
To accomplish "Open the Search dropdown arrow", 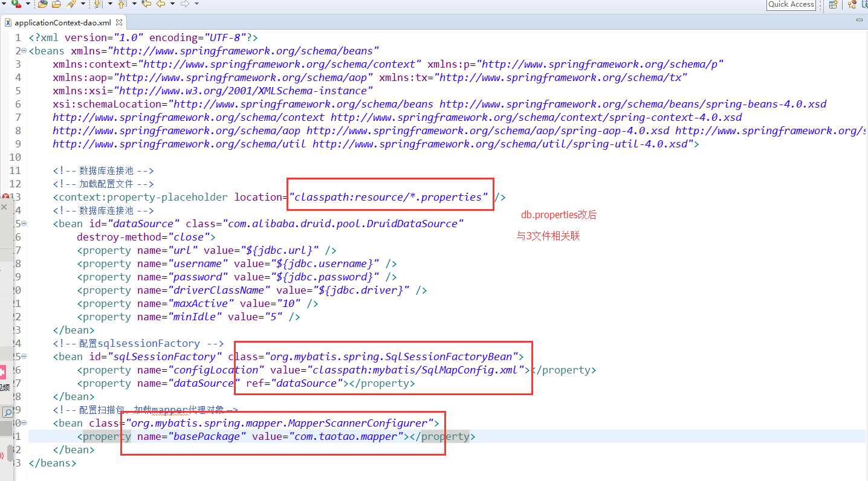I will coord(83,4).
